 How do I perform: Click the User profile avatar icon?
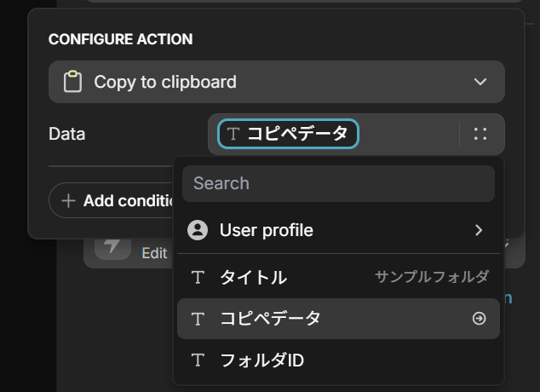198,230
